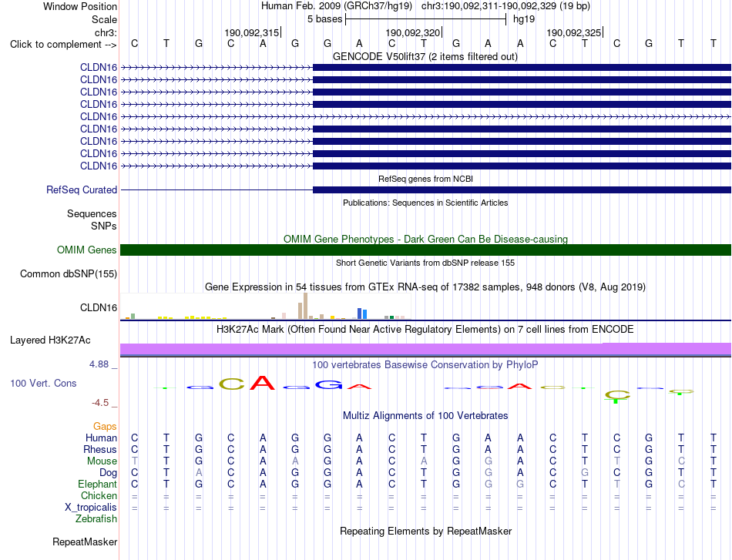
Task: Click the '5 bases' scale bar
Action: 426,19
